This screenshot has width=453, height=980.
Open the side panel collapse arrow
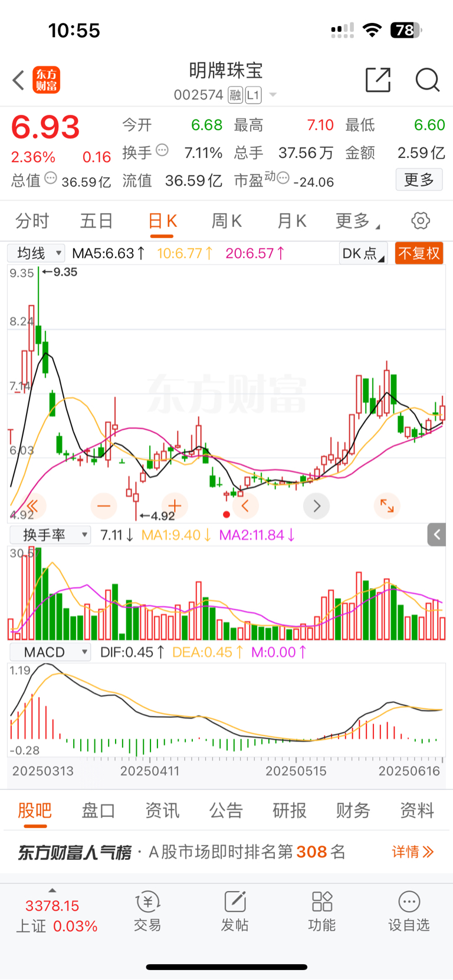(437, 534)
